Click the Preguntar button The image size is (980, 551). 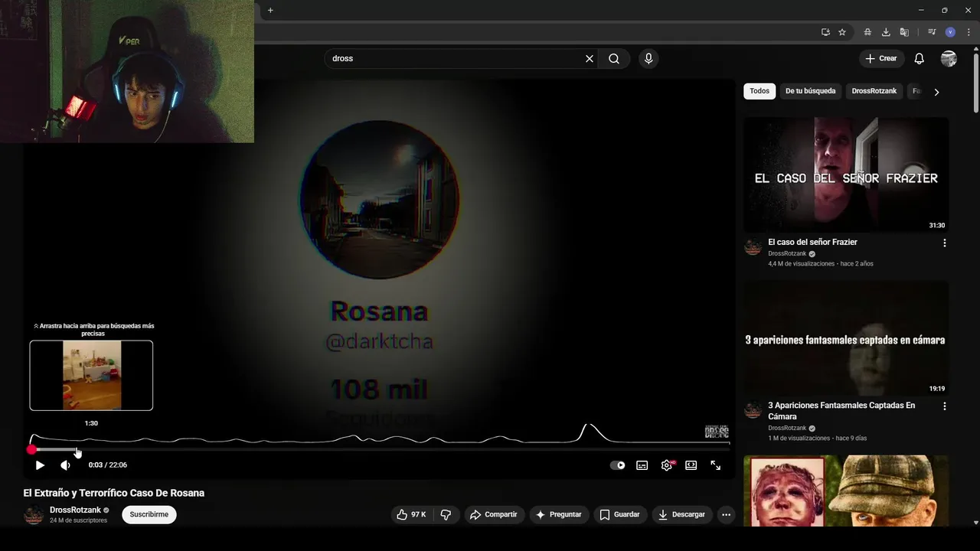point(559,515)
